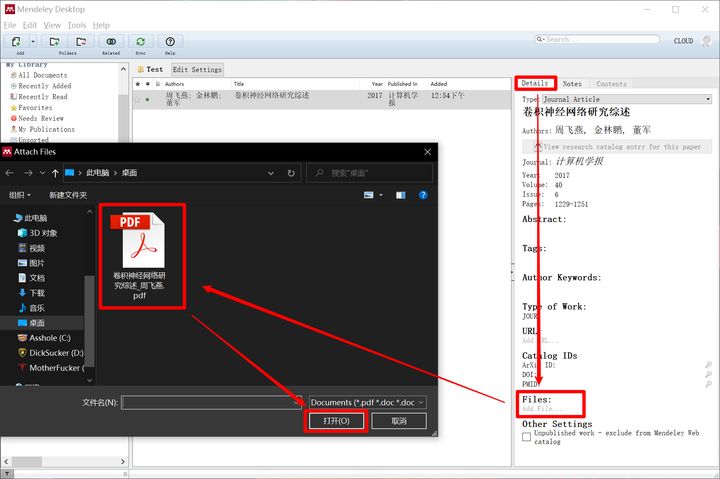Click the refresh icon in address bar
Screen dimensions: 720x479
pos(291,173)
